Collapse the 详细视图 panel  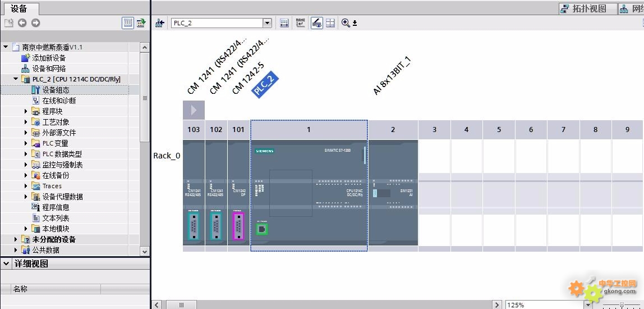point(6,263)
